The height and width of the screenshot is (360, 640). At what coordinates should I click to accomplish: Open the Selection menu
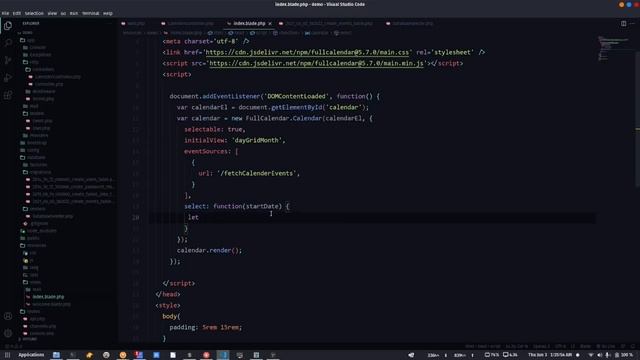coord(34,13)
